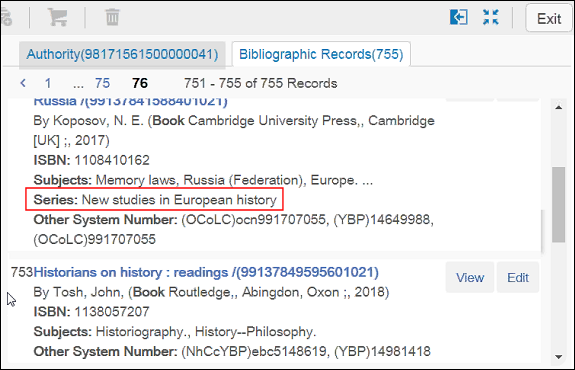Open results page 75
This screenshot has width=575, height=370.
(102, 83)
